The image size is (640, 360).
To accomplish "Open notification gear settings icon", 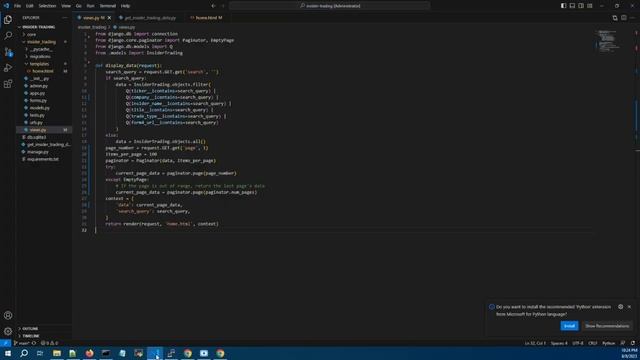I will pos(620,307).
